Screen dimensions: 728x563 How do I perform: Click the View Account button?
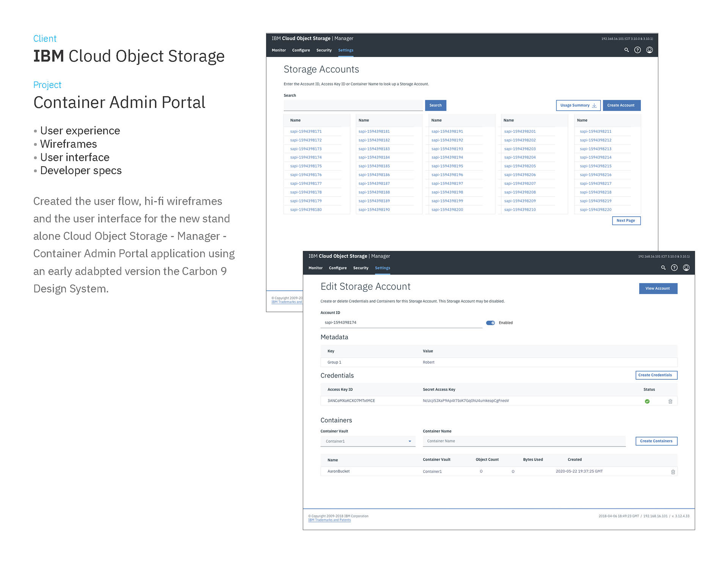[x=658, y=289]
